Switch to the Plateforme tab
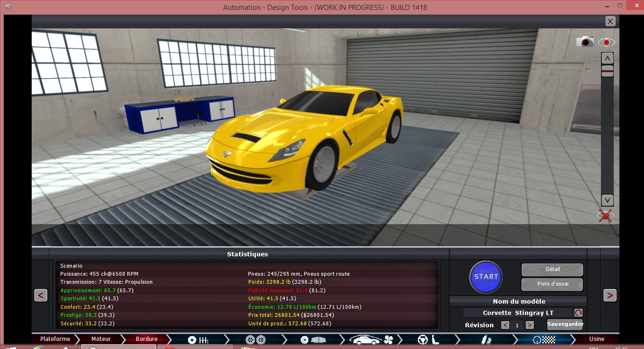 click(55, 339)
